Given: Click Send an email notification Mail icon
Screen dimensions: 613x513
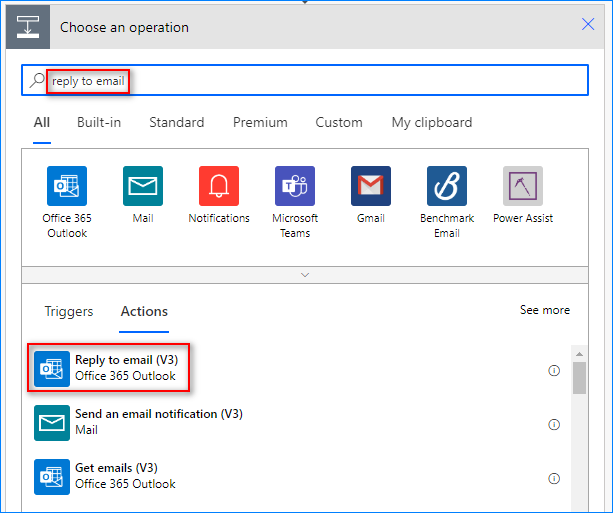Looking at the screenshot, I should click(x=52, y=423).
